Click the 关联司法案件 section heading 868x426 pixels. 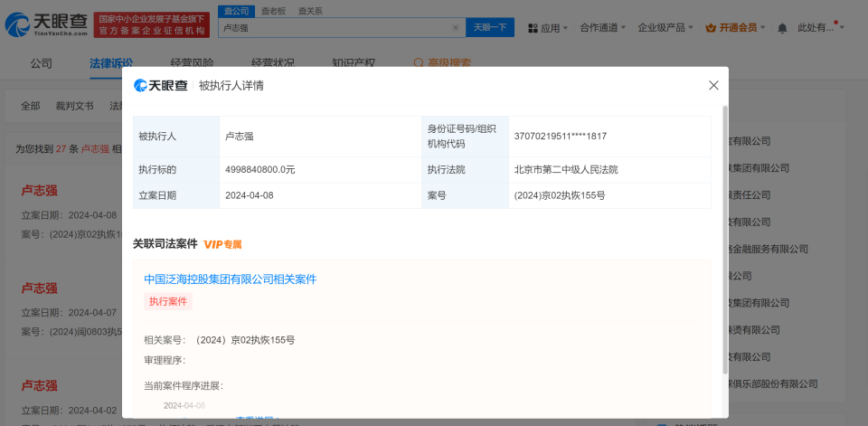pyautogui.click(x=165, y=244)
